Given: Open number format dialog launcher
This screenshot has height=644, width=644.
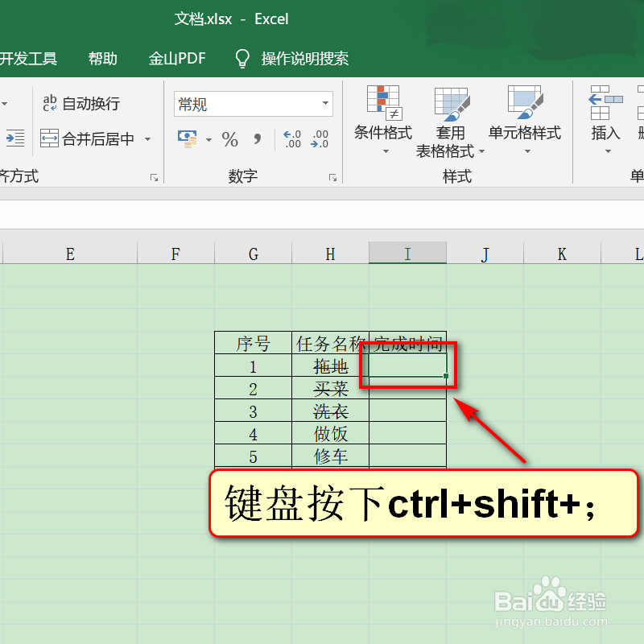Looking at the screenshot, I should click(332, 177).
